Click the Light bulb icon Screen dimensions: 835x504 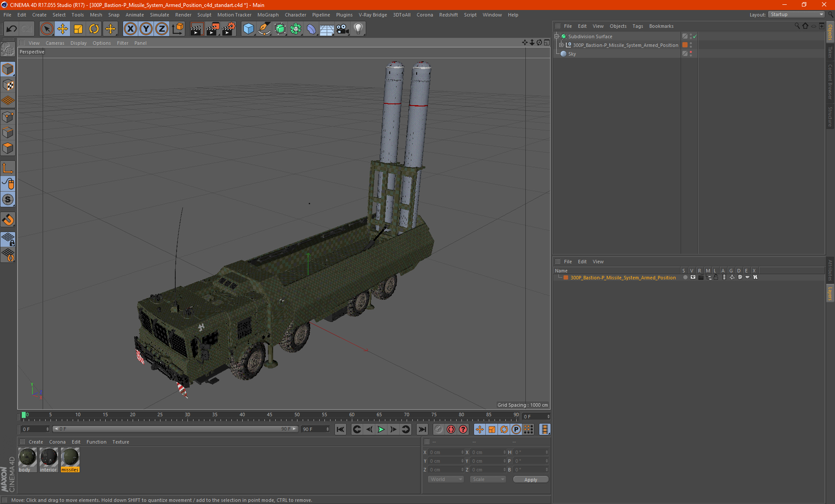(358, 29)
